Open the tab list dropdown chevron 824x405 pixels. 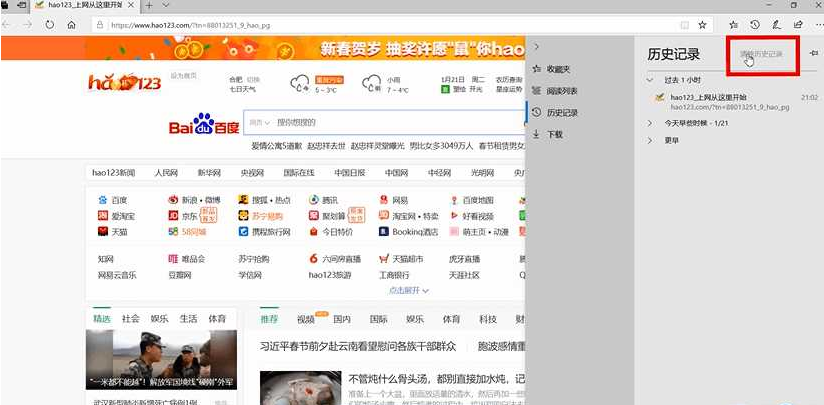[166, 5]
